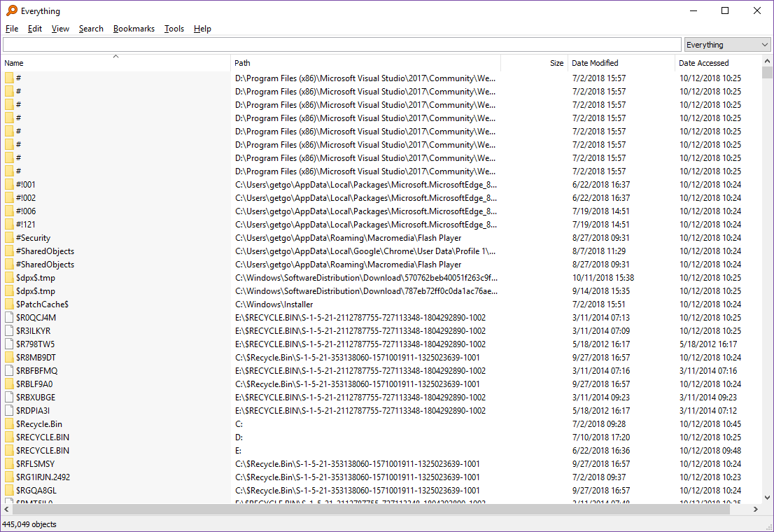The height and width of the screenshot is (532, 774).
Task: Sort by the Size column header
Action: [x=534, y=63]
